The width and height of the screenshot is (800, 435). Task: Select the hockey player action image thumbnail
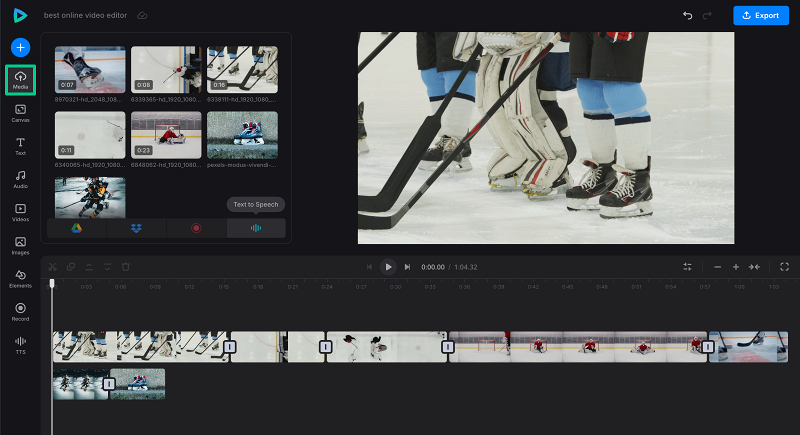pyautogui.click(x=90, y=197)
